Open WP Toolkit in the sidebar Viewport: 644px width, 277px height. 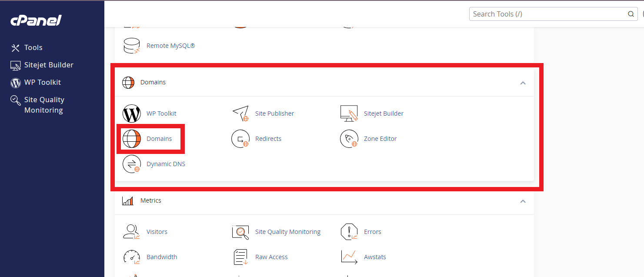tap(43, 83)
